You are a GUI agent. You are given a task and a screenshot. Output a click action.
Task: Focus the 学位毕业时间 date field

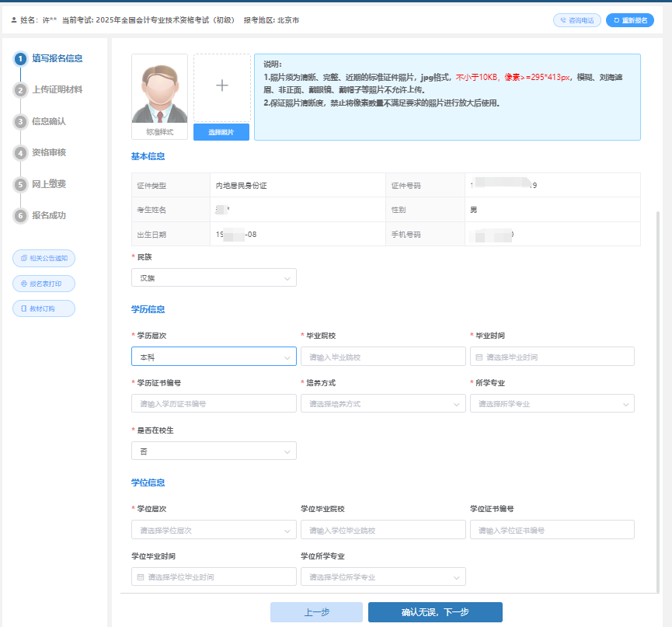214,576
